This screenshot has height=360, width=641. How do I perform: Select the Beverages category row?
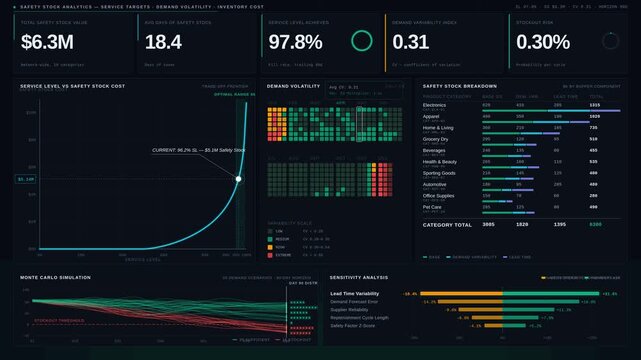522,152
